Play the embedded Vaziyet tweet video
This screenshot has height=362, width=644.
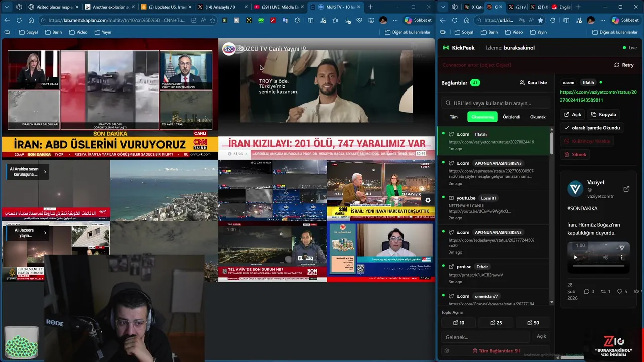pyautogui.click(x=576, y=257)
